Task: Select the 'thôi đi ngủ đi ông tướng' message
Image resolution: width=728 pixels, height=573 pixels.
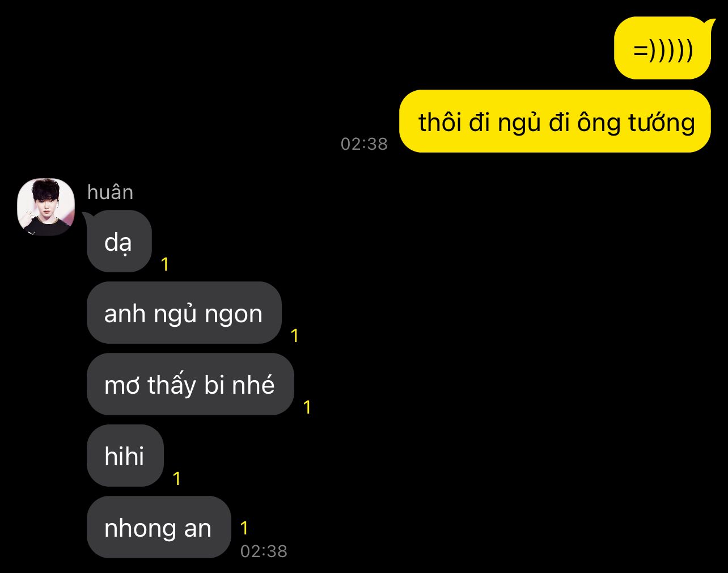Action: click(555, 121)
